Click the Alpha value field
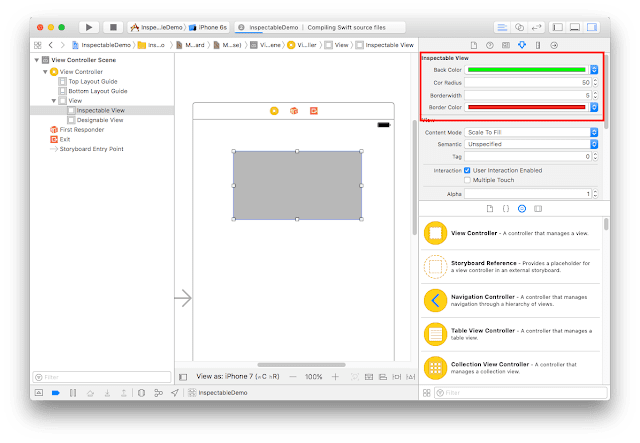 pos(528,194)
